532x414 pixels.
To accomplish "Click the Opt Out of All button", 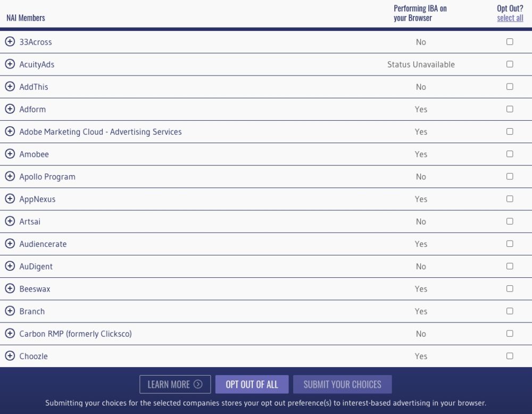I will coord(252,384).
